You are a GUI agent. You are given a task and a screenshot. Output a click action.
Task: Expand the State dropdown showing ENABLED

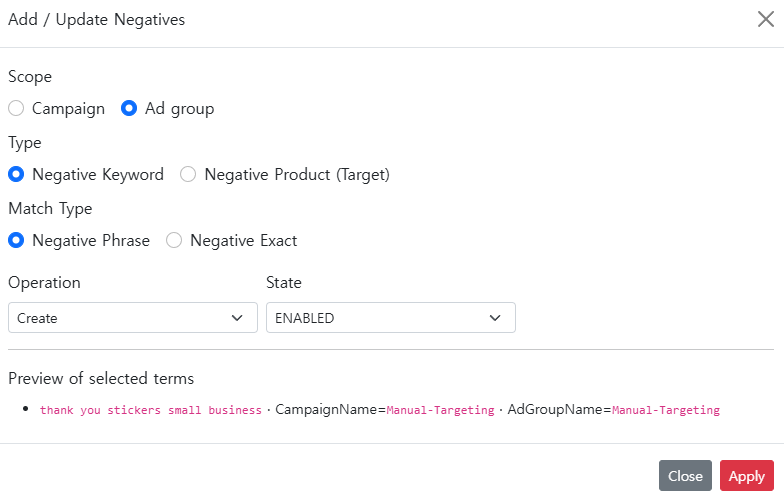tap(390, 318)
